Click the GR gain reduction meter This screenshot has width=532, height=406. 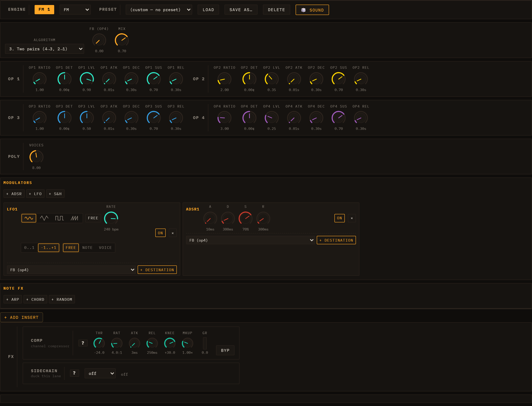tap(205, 343)
